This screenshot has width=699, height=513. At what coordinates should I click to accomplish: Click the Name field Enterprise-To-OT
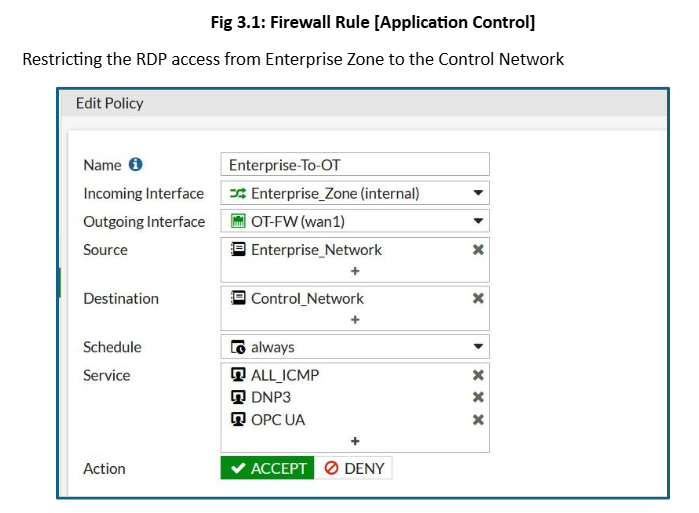pos(355,165)
